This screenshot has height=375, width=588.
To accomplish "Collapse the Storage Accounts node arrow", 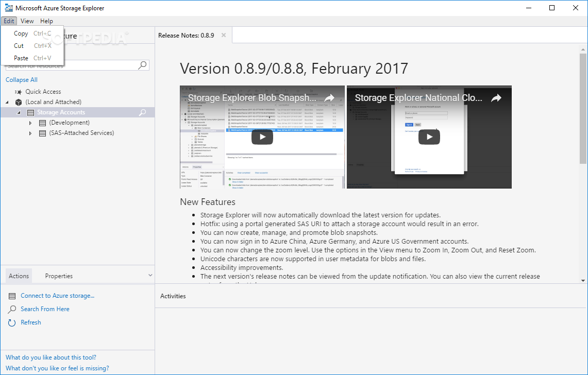I will [19, 112].
